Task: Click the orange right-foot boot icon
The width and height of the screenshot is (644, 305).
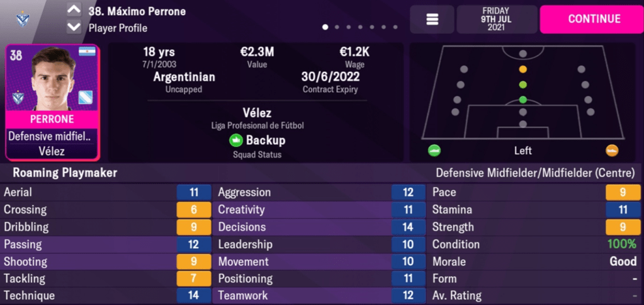Action: pos(611,151)
